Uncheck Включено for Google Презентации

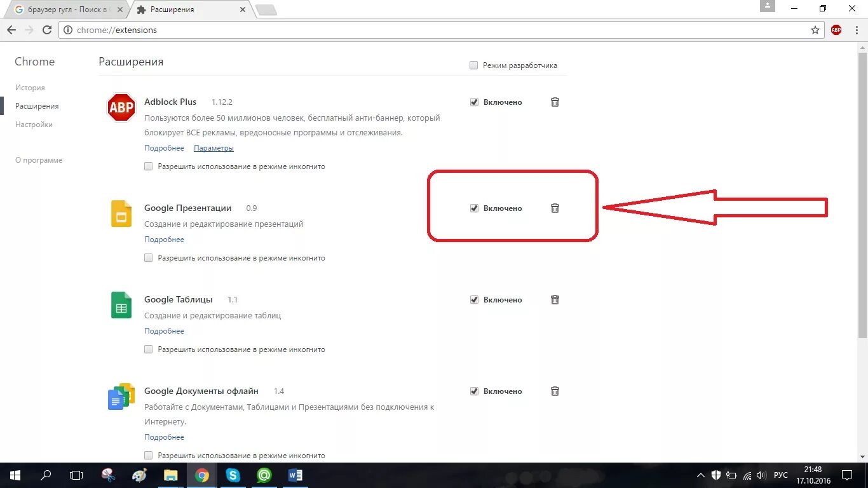click(x=474, y=208)
